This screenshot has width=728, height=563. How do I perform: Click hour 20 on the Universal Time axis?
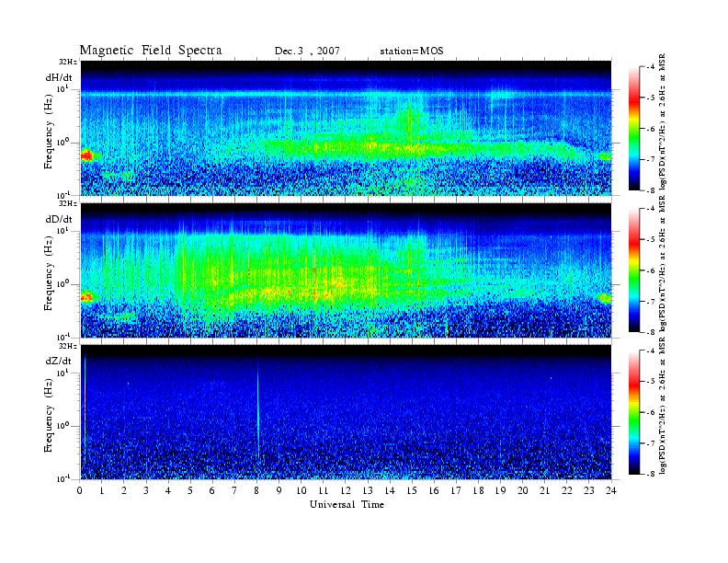coord(523,490)
